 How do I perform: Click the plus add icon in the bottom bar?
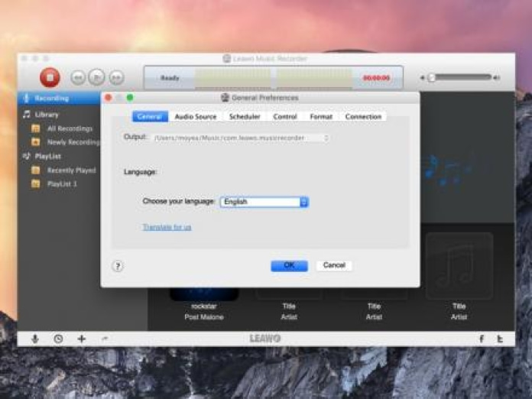tap(82, 339)
